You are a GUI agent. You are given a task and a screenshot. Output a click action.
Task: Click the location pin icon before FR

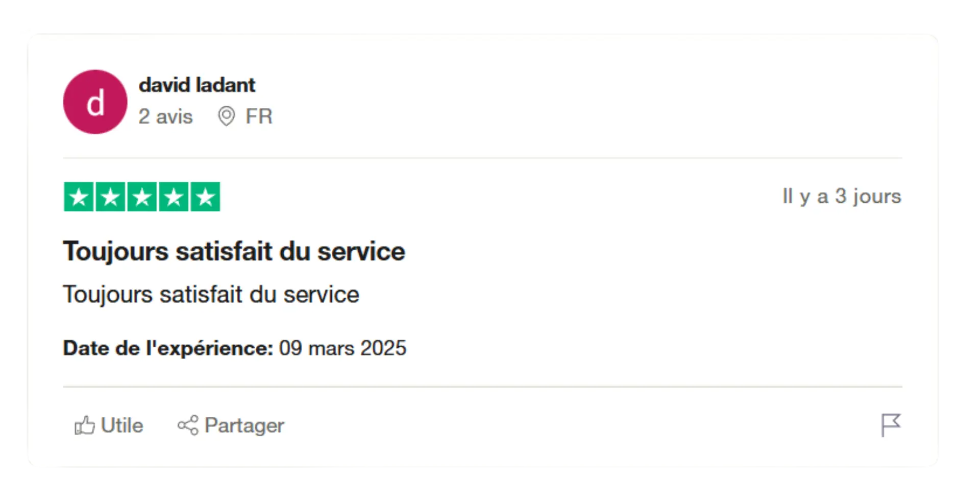(227, 116)
